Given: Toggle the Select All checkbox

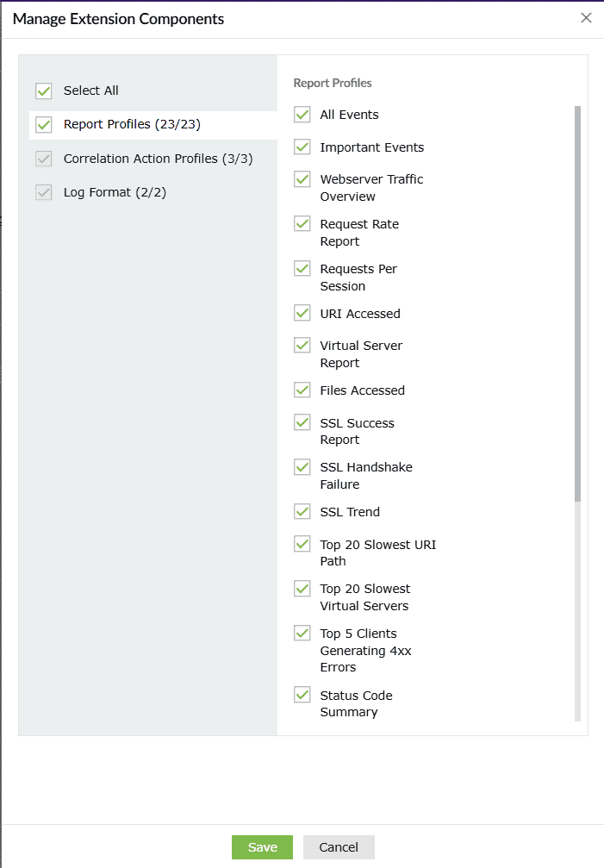Looking at the screenshot, I should click(44, 91).
